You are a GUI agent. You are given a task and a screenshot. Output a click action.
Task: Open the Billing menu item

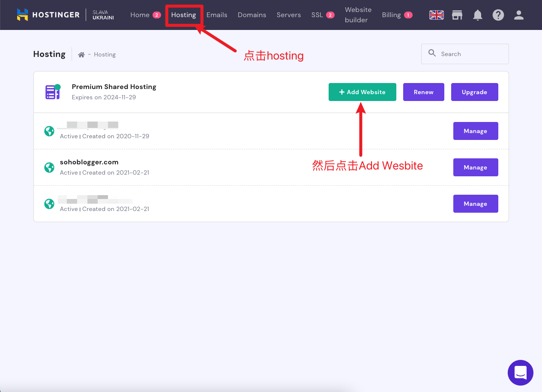pyautogui.click(x=397, y=15)
